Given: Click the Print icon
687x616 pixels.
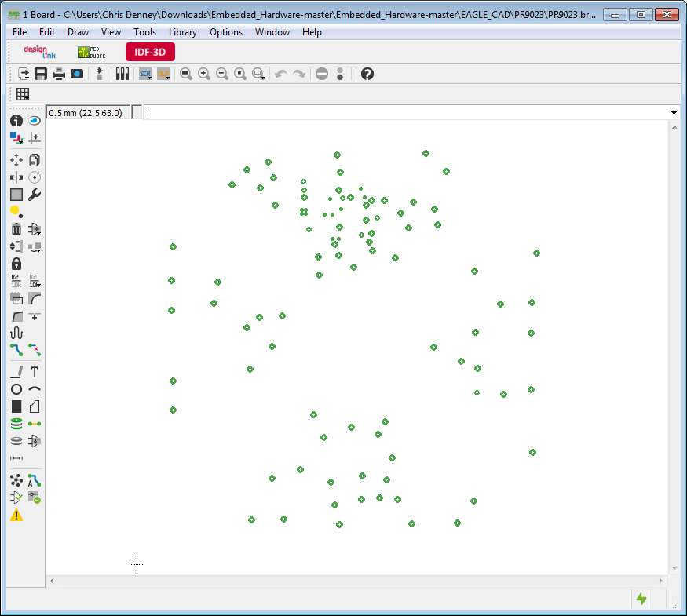Looking at the screenshot, I should coord(59,74).
